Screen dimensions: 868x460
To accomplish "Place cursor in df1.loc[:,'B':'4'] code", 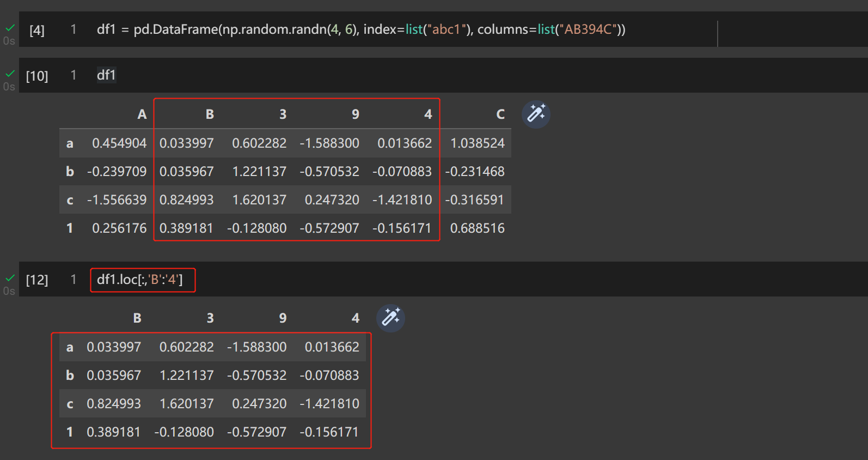I will 140,280.
